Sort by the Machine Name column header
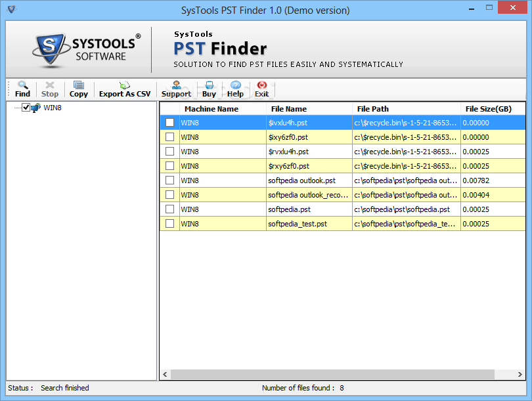Screen dimensions: 532x401 pyautogui.click(x=223, y=109)
